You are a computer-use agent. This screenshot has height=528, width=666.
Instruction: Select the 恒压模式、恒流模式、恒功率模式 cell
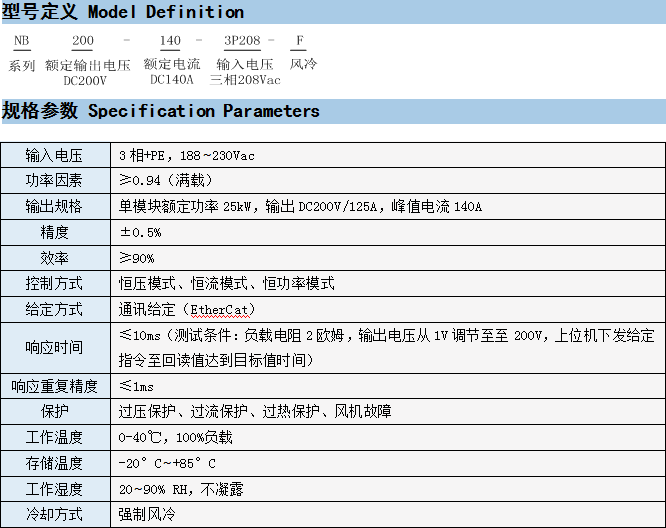pyautogui.click(x=388, y=283)
